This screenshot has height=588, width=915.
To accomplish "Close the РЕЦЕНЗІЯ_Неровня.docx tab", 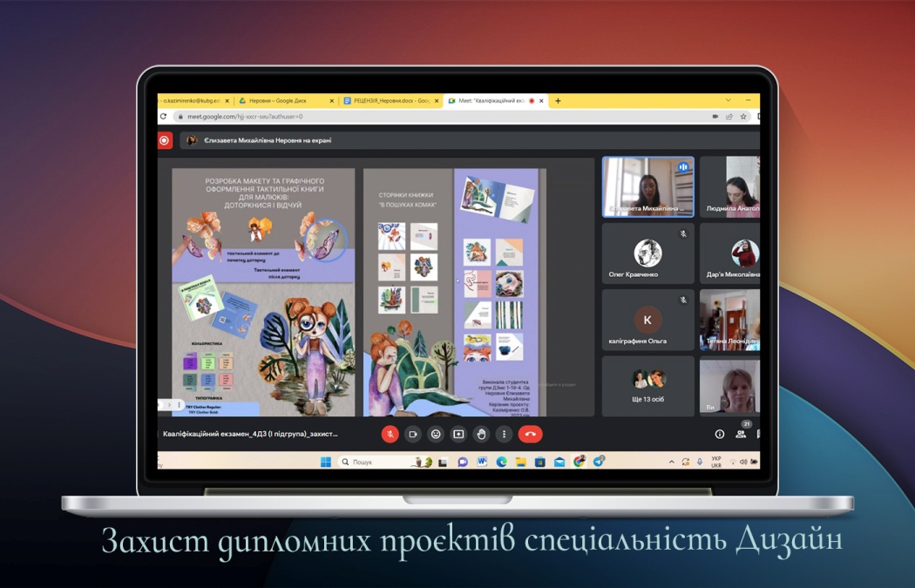I will pos(436,101).
